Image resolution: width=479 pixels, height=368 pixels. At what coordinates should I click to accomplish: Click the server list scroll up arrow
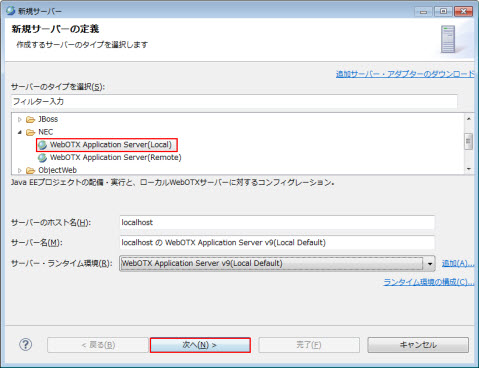[469, 119]
